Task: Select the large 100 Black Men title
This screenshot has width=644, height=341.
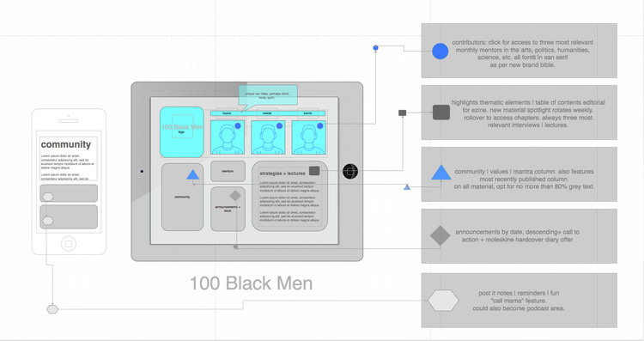Action: [251, 283]
